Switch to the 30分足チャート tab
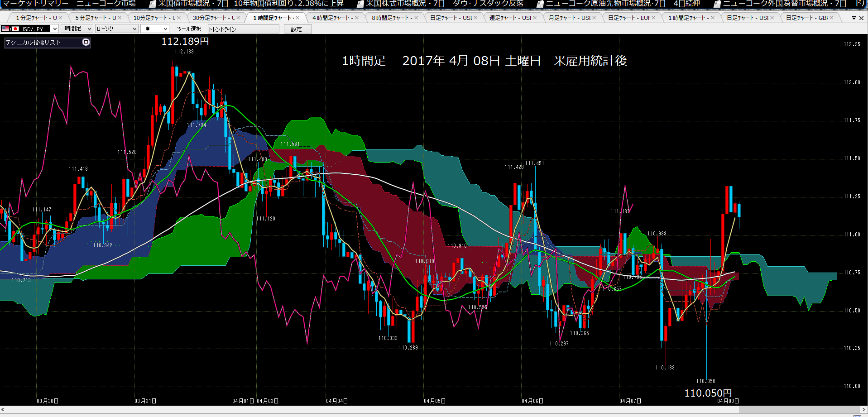Image resolution: width=868 pixels, height=417 pixels. coord(214,18)
